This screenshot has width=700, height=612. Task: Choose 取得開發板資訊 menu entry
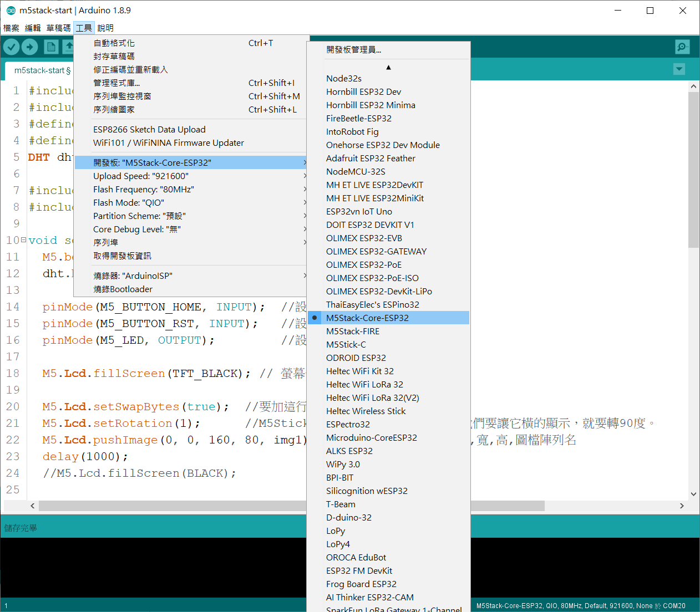191,256
